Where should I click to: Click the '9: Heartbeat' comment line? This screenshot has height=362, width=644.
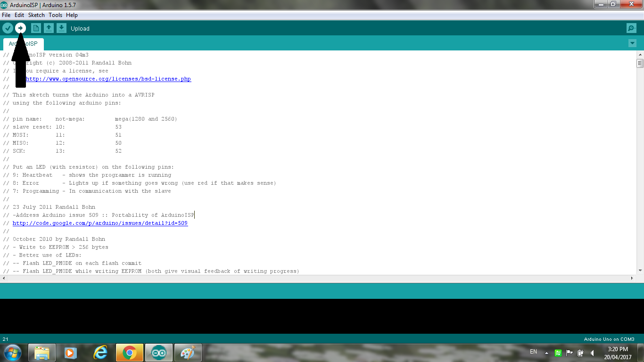[87, 175]
